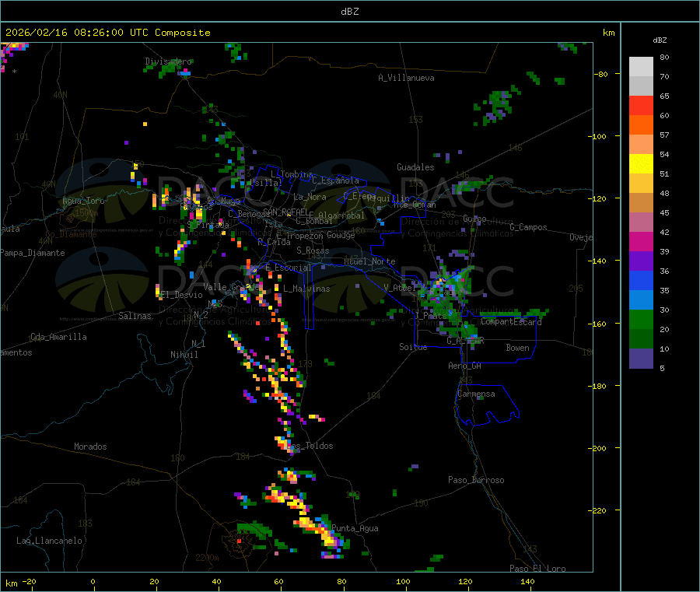Click the S_Rosas label
The image size is (700, 592).
[x=313, y=250]
